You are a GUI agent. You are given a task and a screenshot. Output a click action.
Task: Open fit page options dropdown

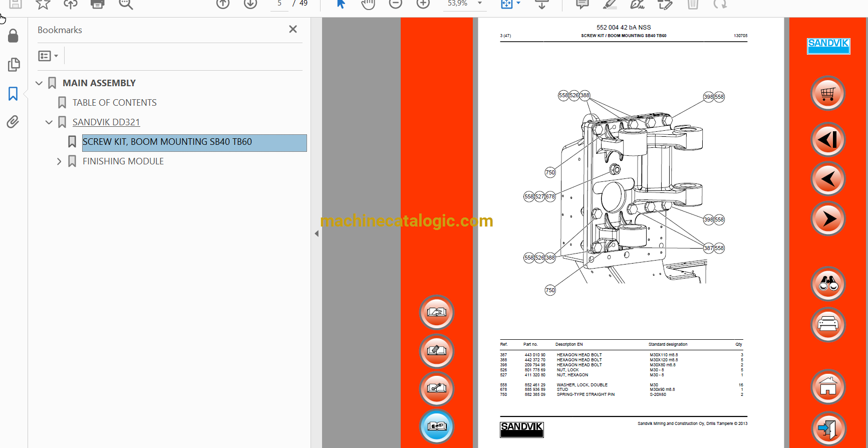518,4
